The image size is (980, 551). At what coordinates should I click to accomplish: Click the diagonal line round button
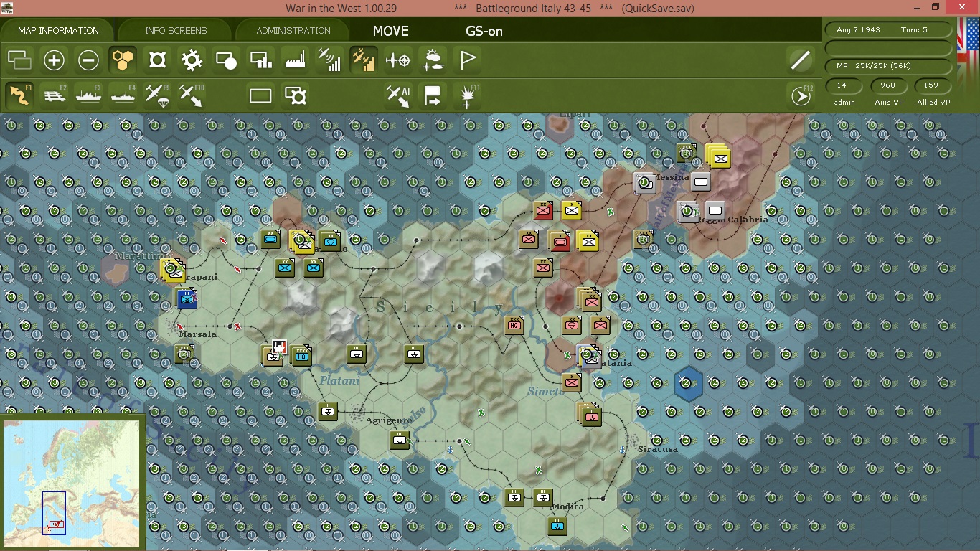tap(800, 60)
